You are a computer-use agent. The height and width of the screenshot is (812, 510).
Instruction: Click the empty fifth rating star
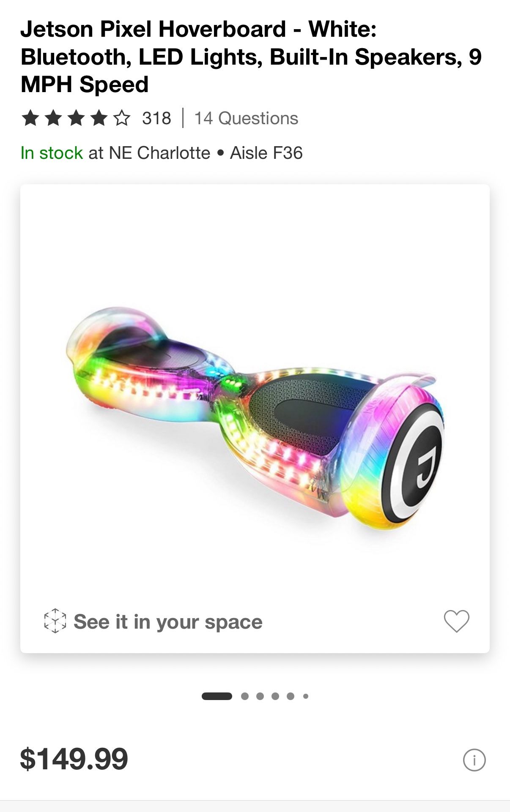[122, 118]
